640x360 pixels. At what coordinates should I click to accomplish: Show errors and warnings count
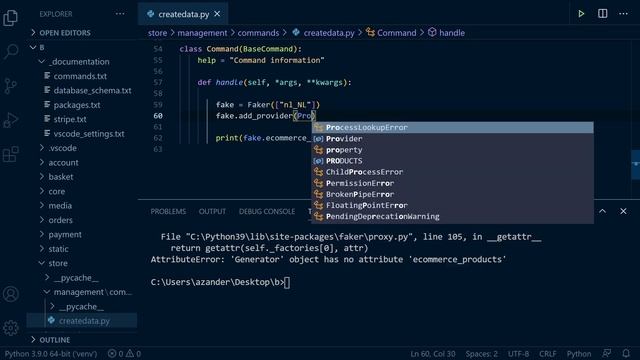coord(124,353)
